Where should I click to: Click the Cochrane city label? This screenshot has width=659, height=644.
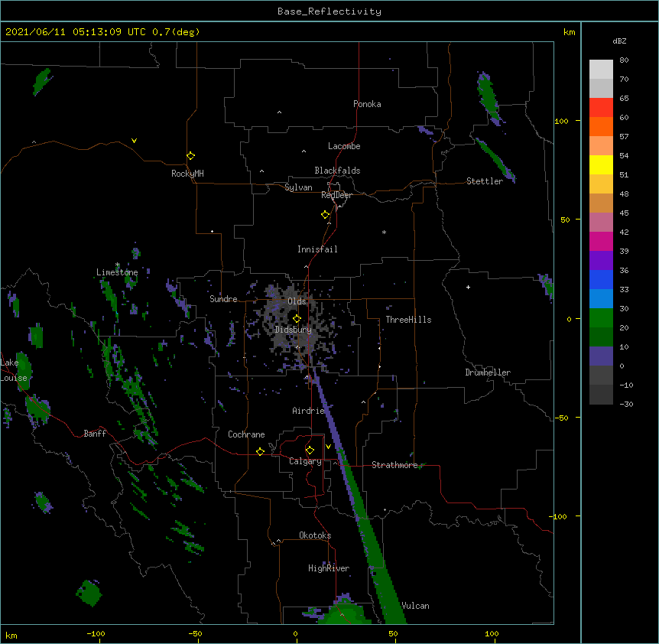click(246, 434)
